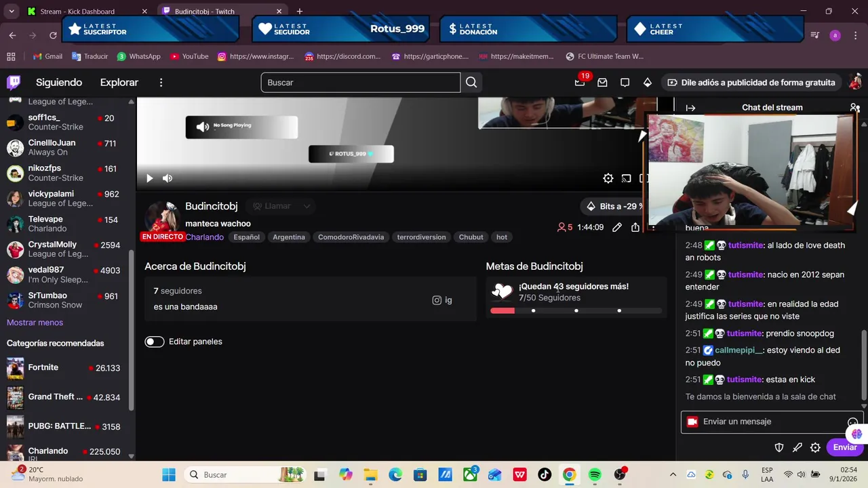The width and height of the screenshot is (868, 488).
Task: Click the sword mod tools icon
Action: tap(797, 447)
